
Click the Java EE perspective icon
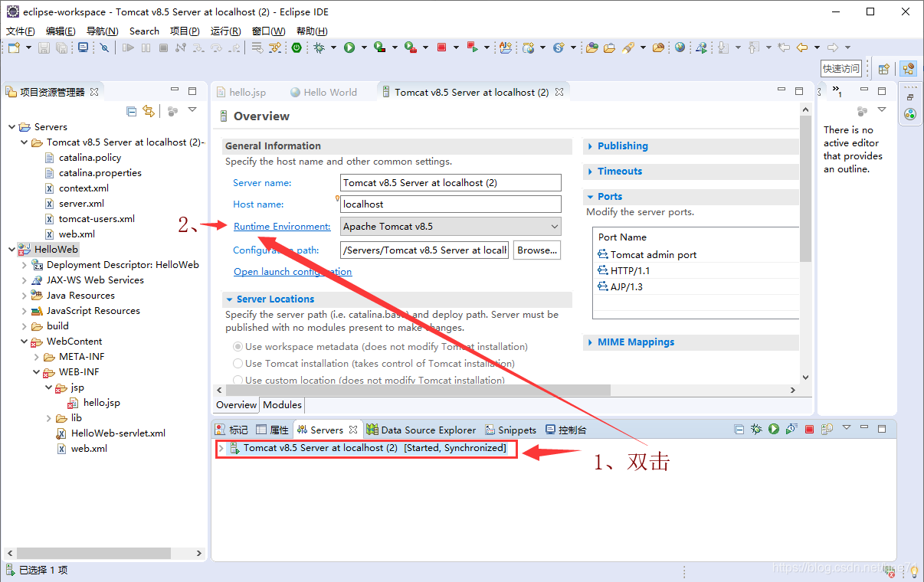[908, 68]
